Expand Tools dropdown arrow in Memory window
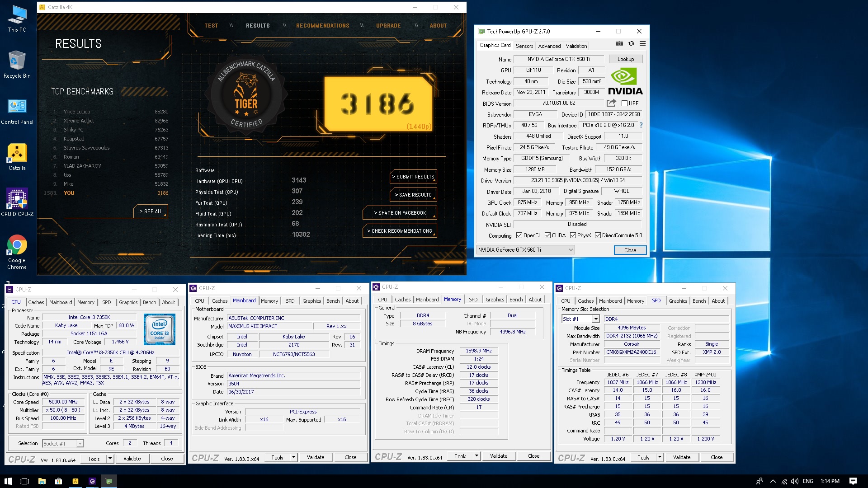 click(x=476, y=456)
